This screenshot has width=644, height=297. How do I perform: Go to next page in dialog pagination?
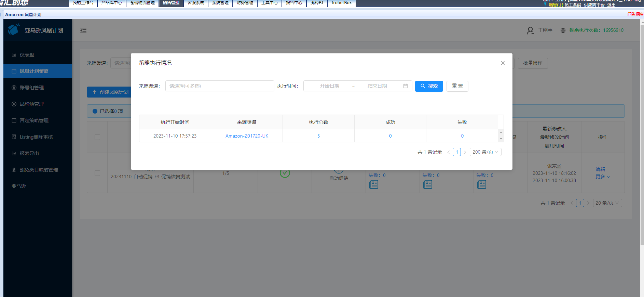click(465, 152)
